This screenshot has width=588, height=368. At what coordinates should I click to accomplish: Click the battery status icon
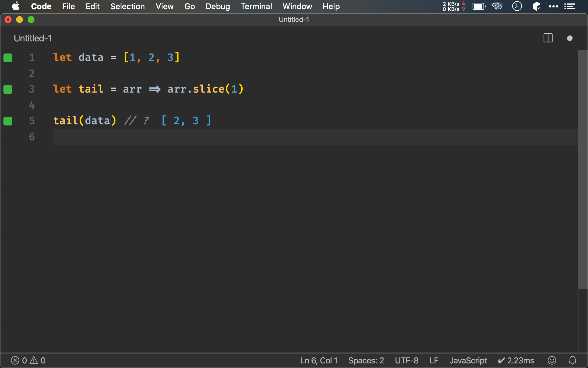coord(479,6)
